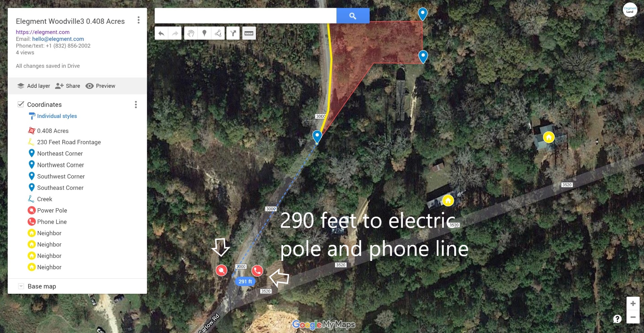644x333 pixels.
Task: Open the help question mark icon
Action: [617, 319]
